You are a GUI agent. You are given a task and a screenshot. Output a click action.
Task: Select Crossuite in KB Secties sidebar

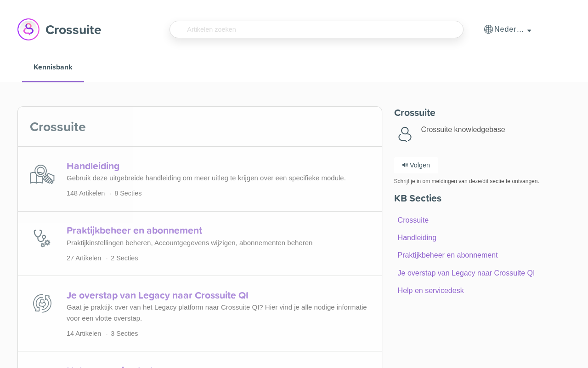(x=413, y=220)
